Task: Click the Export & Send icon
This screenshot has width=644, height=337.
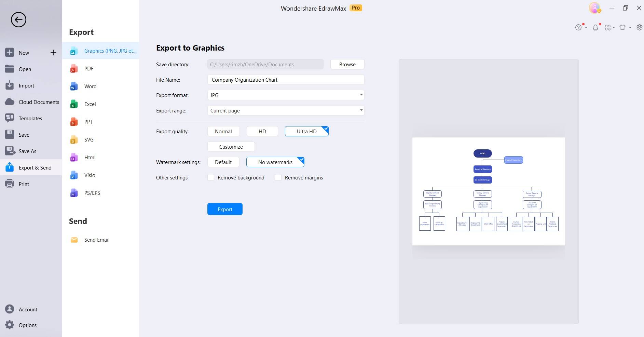Action: [x=10, y=167]
